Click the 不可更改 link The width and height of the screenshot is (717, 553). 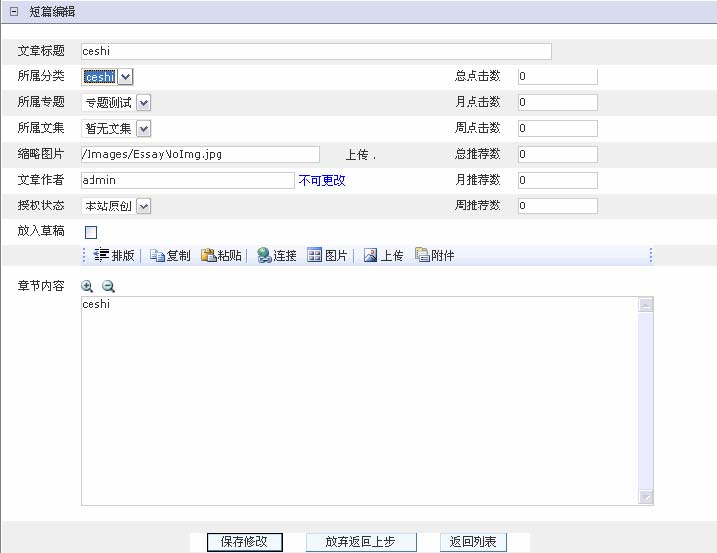tap(322, 181)
